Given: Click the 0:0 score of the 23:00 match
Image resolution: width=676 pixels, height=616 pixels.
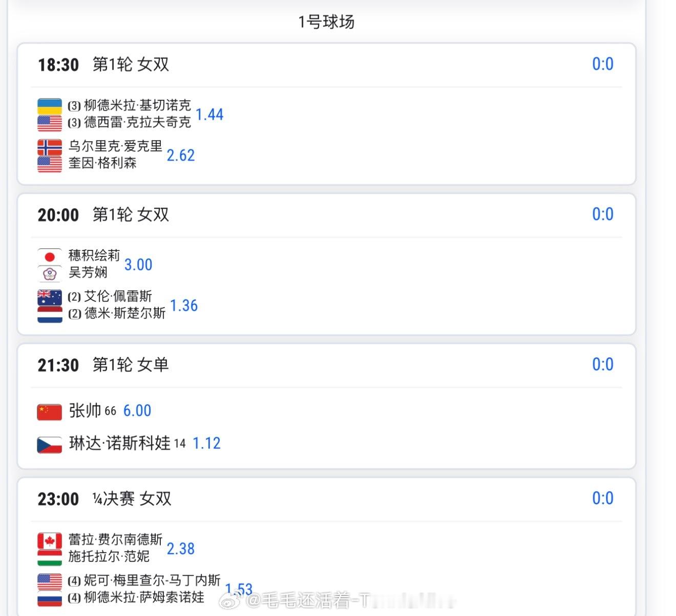Looking at the screenshot, I should [603, 498].
